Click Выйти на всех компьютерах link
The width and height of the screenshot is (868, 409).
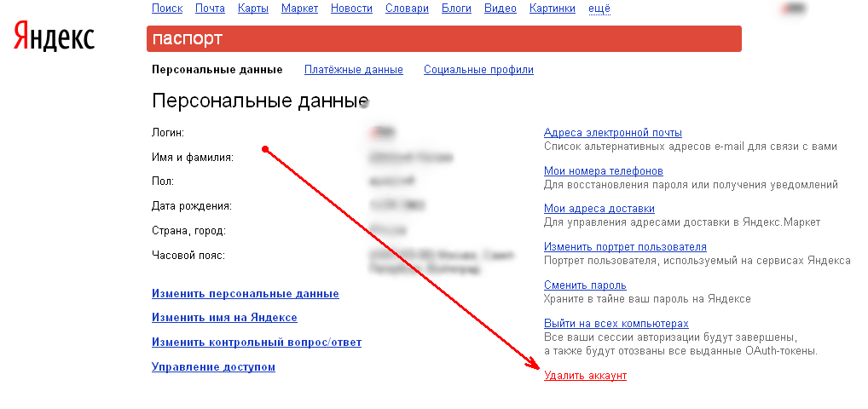coord(616,323)
